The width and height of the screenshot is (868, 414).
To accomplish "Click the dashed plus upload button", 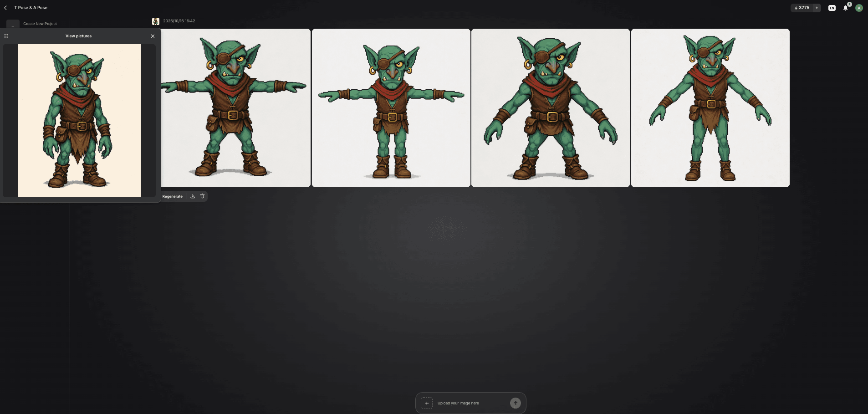I will click(x=427, y=403).
